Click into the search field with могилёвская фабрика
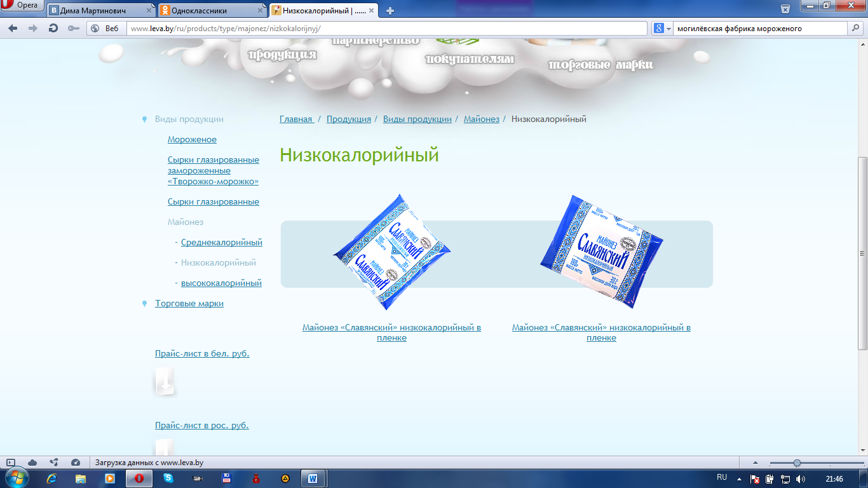This screenshot has width=868, height=488. [761, 29]
